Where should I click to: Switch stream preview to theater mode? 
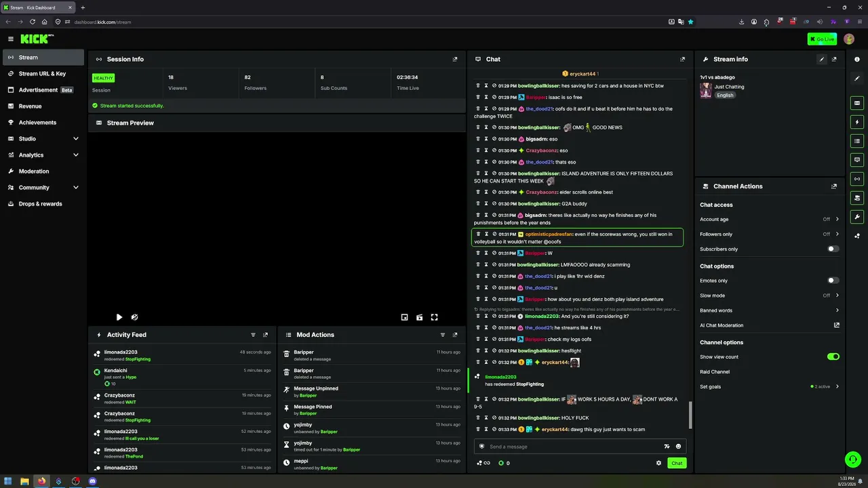click(x=419, y=317)
